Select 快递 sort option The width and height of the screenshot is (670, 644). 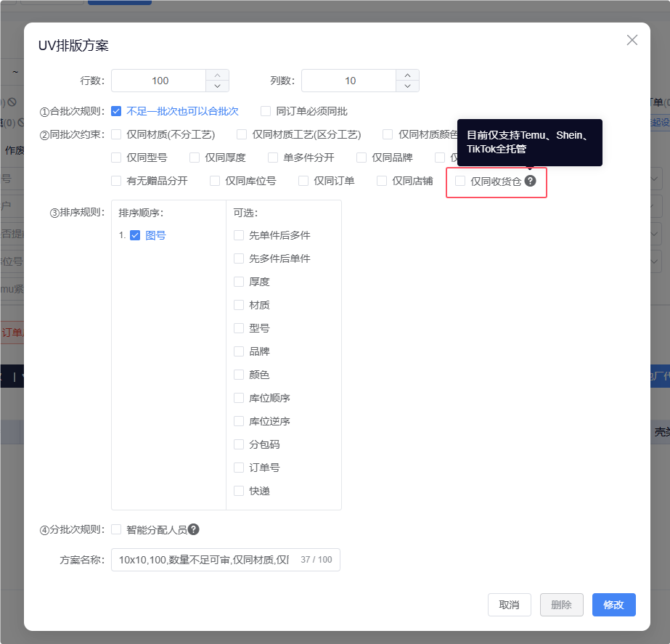(239, 491)
